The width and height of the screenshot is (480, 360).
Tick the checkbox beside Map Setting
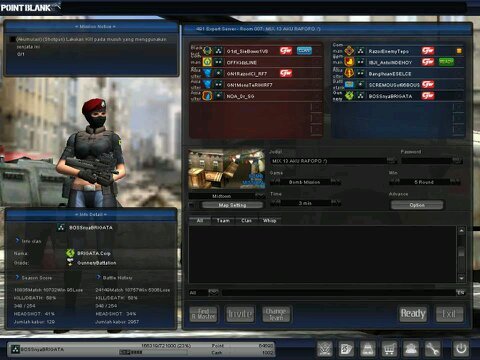point(192,205)
